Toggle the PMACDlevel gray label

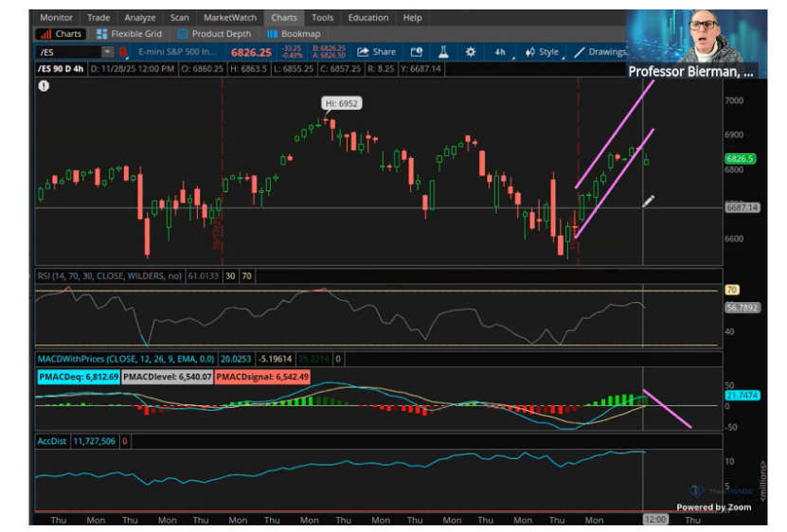pos(167,377)
